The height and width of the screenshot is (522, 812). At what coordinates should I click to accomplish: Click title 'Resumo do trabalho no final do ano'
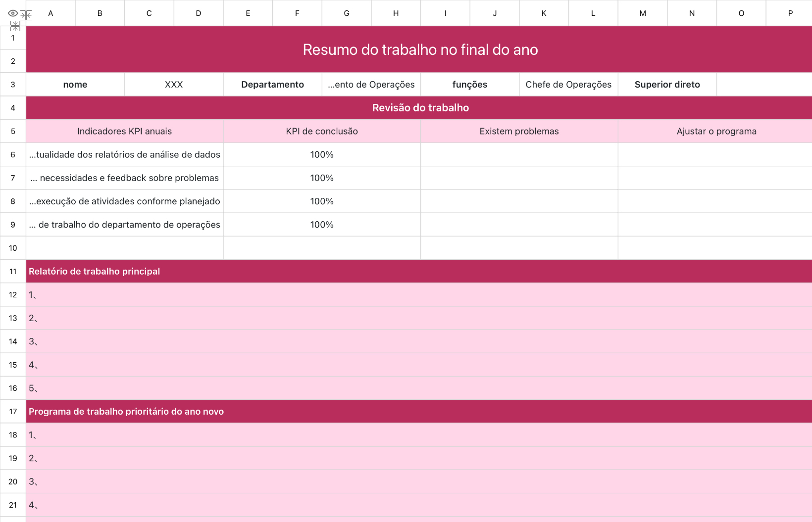[420, 49]
